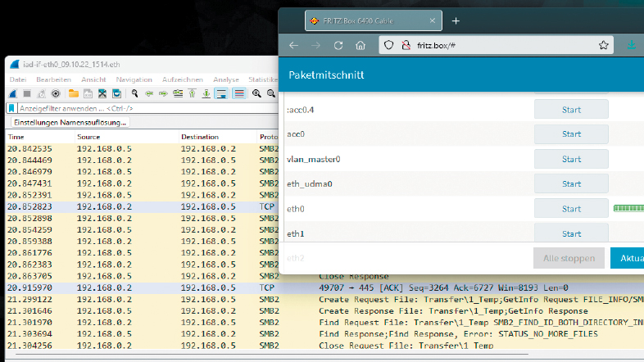Reload the fritz.box page
Viewport: 644px width, 362px height.
click(x=338, y=46)
